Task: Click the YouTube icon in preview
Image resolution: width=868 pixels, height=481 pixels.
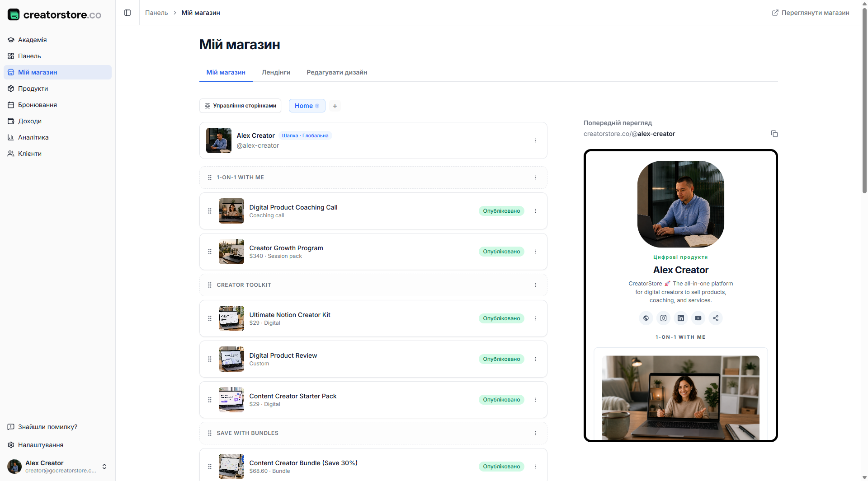Action: coord(698,318)
